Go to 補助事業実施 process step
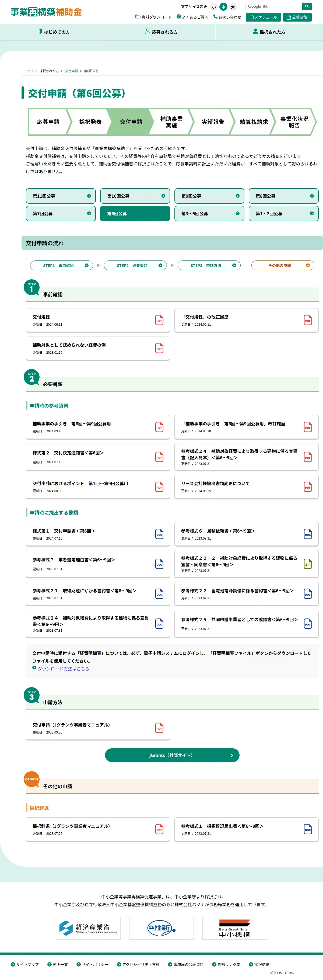The height and width of the screenshot is (980, 323). click(x=171, y=122)
